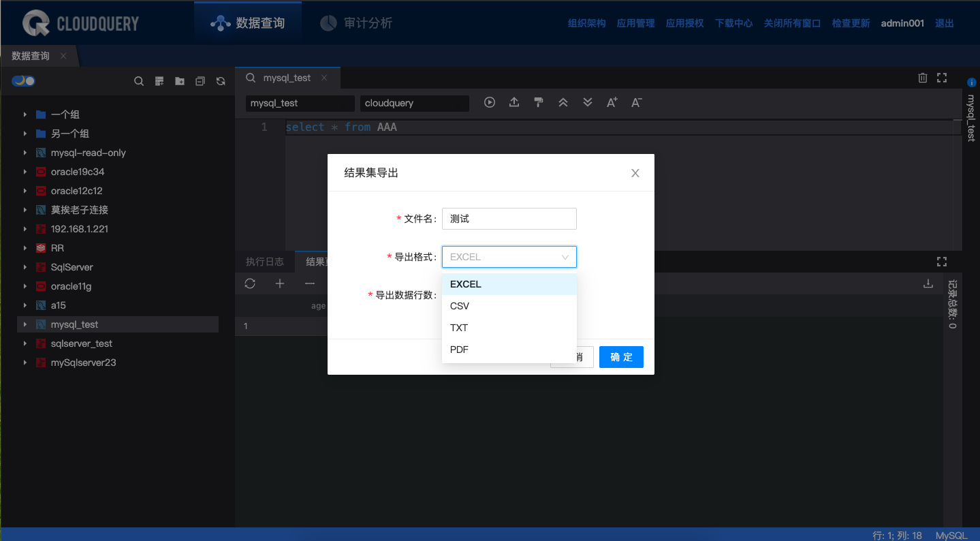Close the export dialog with X
Viewport: 980px width, 541px height.
[x=635, y=173]
